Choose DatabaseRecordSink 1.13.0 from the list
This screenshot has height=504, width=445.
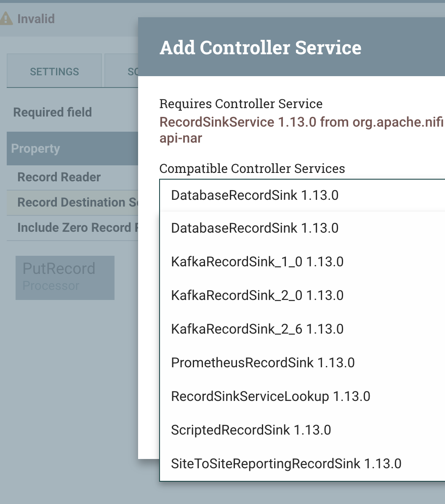tap(255, 228)
